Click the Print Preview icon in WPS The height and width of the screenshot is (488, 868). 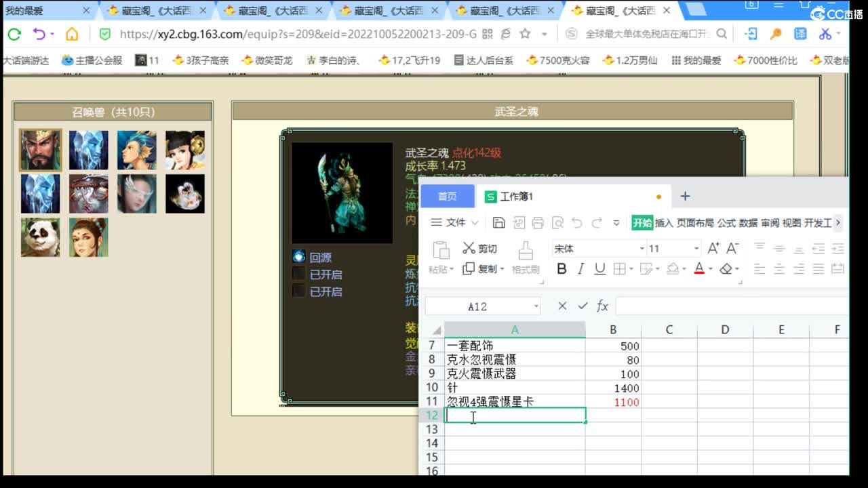click(x=557, y=222)
